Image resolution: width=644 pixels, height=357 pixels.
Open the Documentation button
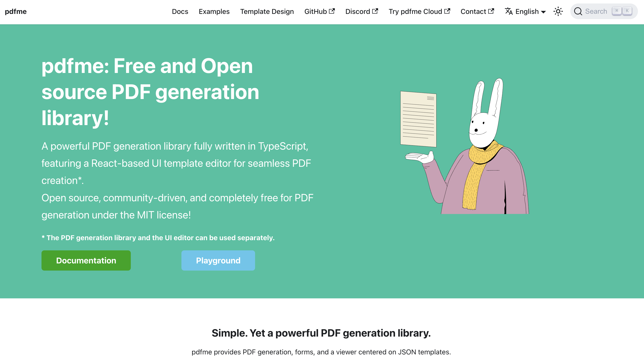coord(86,260)
